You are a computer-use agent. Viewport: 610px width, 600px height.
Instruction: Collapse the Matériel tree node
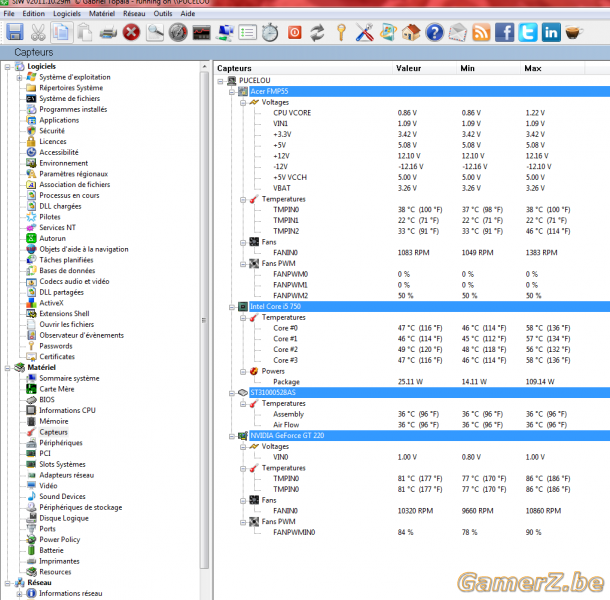[7, 368]
